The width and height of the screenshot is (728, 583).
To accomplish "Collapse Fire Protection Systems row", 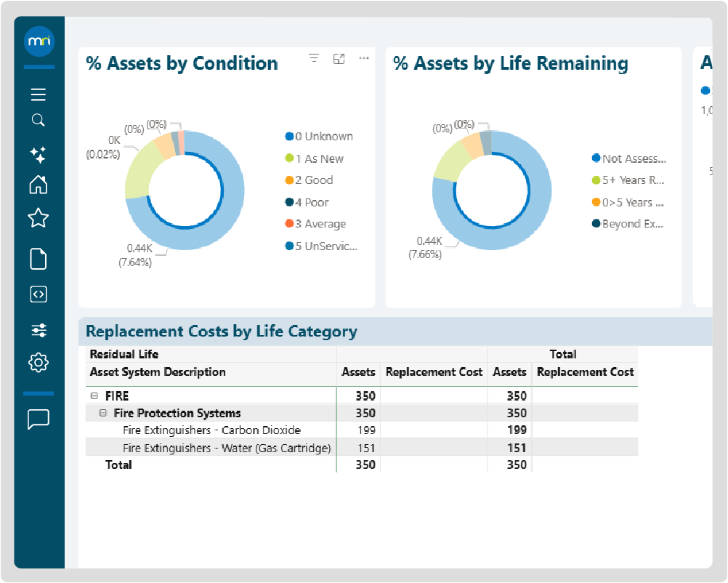I will tap(104, 413).
